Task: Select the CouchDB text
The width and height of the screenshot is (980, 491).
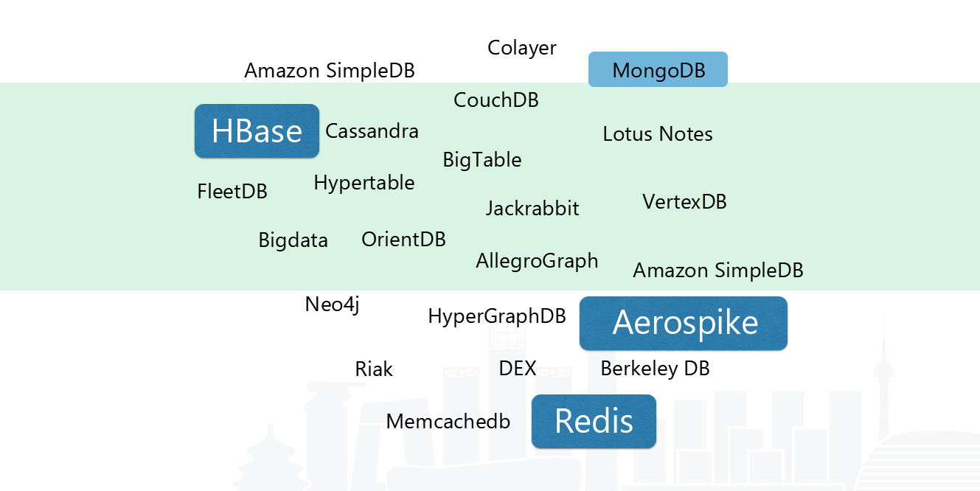Action: pos(496,100)
